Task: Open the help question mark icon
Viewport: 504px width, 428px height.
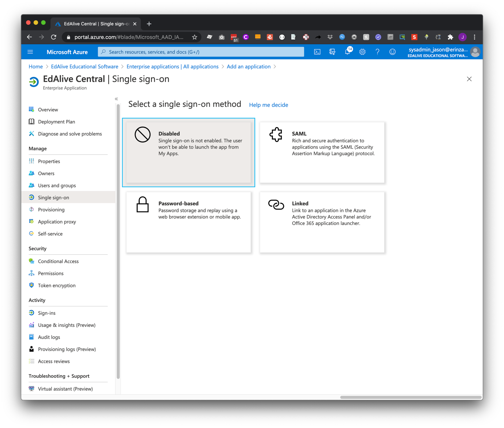Action: pos(377,52)
